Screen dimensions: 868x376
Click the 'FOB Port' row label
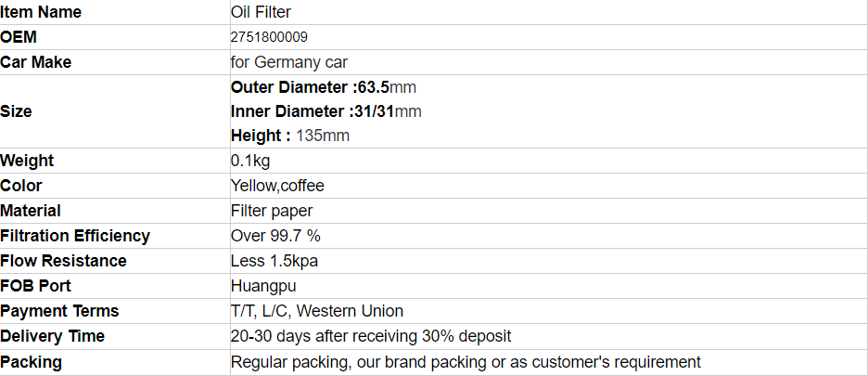tap(36, 286)
